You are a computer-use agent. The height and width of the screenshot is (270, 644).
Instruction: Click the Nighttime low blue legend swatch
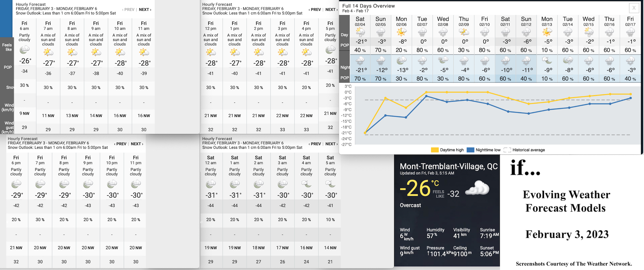[470, 150]
